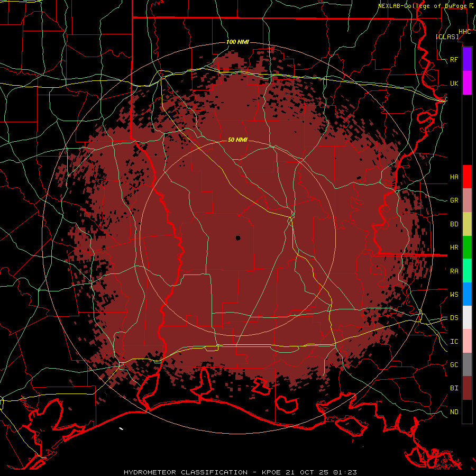
Task: Click the HHC product code text
Action: tap(464, 32)
